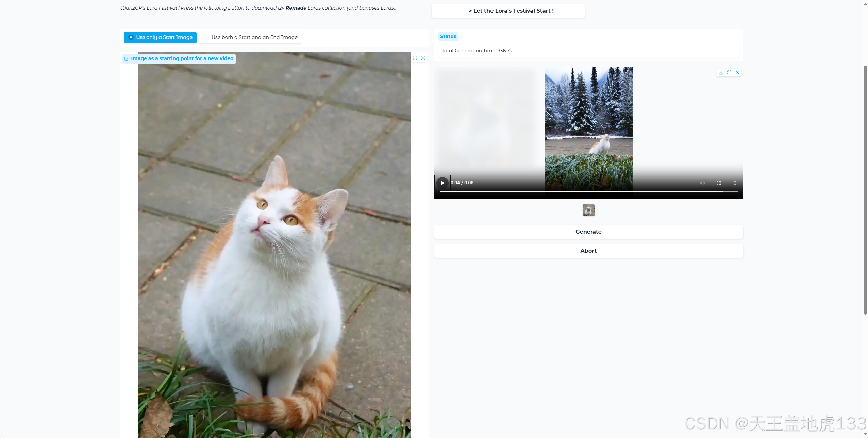868x438 pixels.
Task: Select the cat thumbnail under the video
Action: coord(588,210)
